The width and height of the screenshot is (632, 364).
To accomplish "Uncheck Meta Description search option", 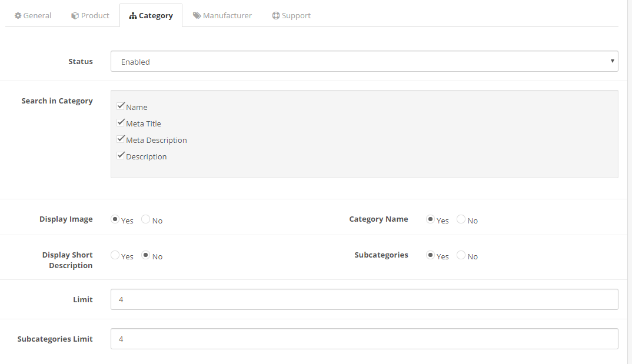I will point(121,139).
